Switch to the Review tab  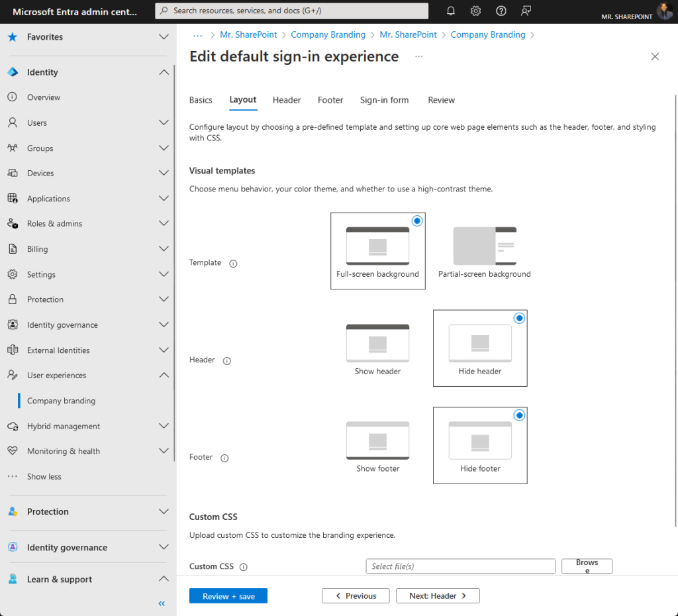point(441,100)
